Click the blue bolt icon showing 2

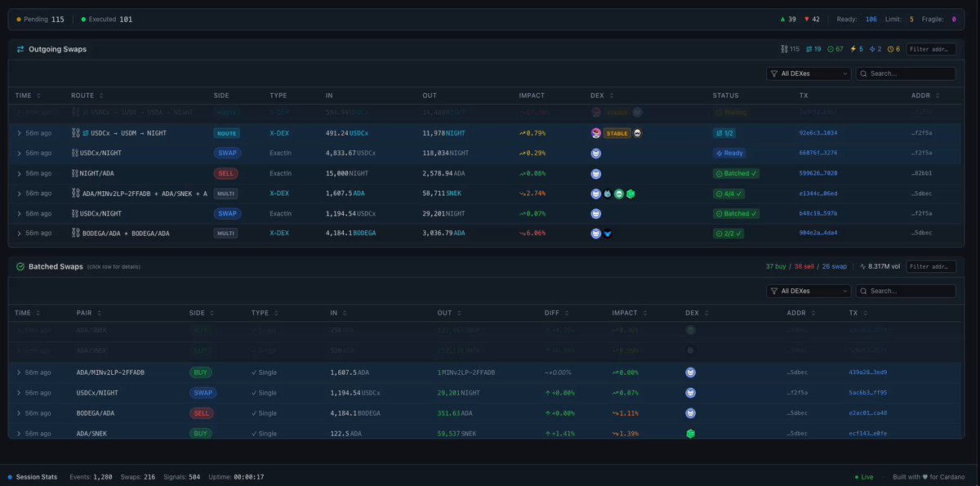point(873,49)
